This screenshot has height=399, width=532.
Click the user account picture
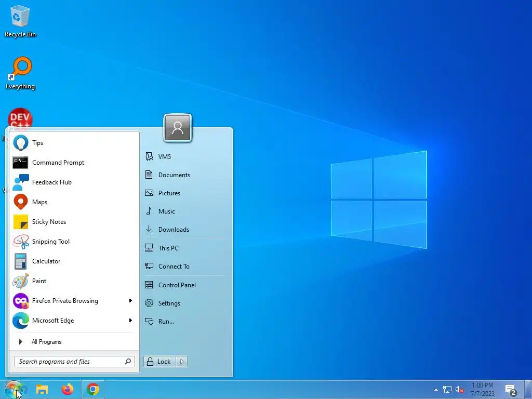pos(178,128)
